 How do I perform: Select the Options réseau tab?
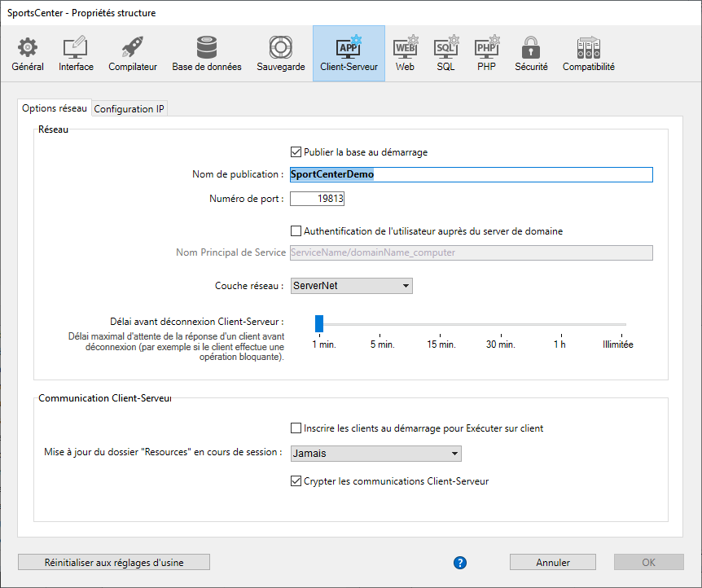(x=54, y=108)
